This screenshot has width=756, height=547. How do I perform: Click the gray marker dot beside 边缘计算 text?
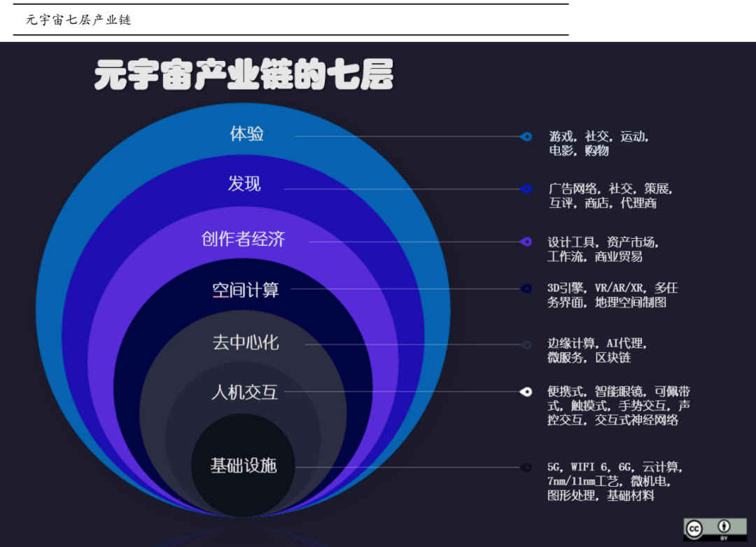tap(526, 344)
